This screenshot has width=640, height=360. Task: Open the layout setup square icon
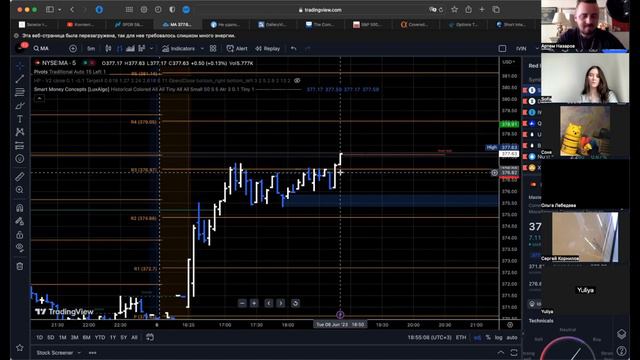coord(502,49)
